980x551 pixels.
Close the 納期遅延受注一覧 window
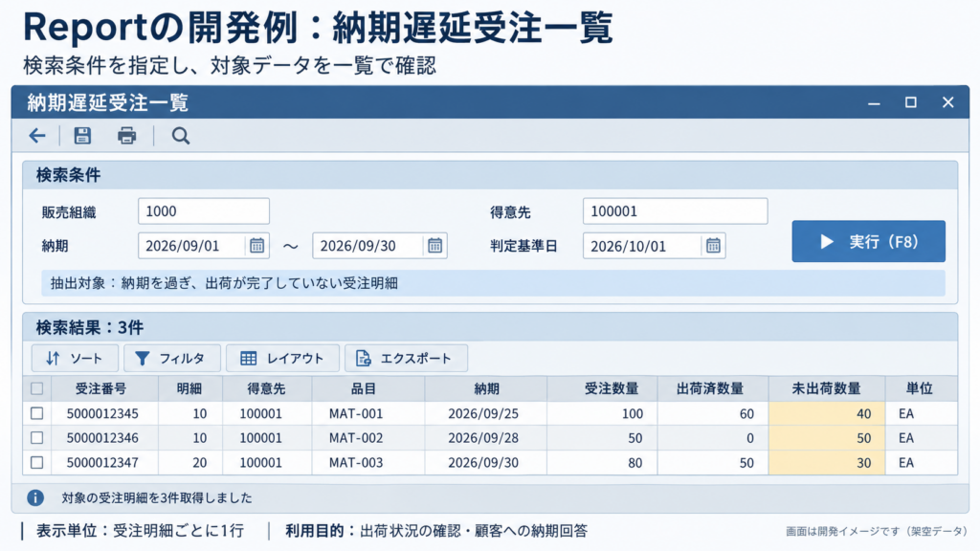point(948,102)
